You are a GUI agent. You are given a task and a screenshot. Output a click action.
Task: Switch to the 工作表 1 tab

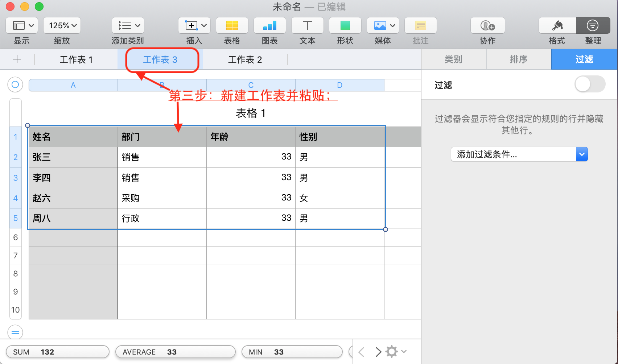click(x=76, y=59)
